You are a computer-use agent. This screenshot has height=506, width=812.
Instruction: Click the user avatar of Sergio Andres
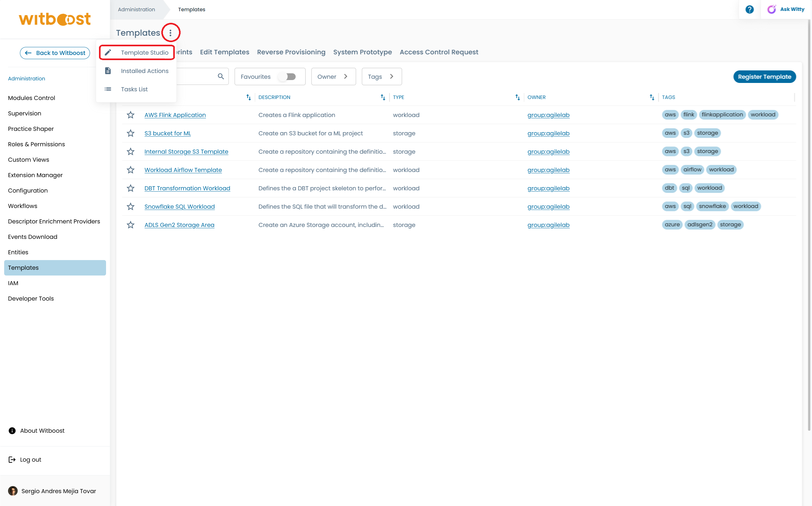[13, 491]
